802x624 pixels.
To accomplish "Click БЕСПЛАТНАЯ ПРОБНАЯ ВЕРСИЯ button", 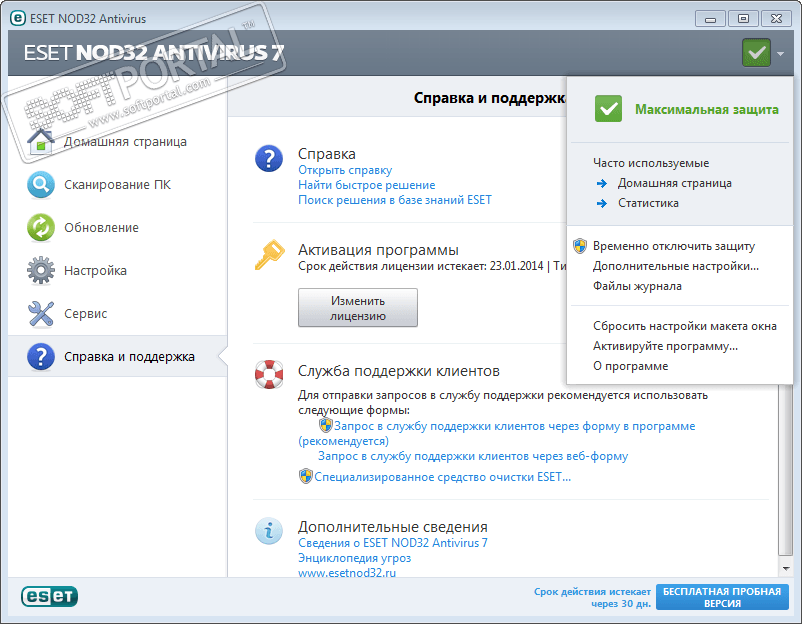I will [x=722, y=597].
